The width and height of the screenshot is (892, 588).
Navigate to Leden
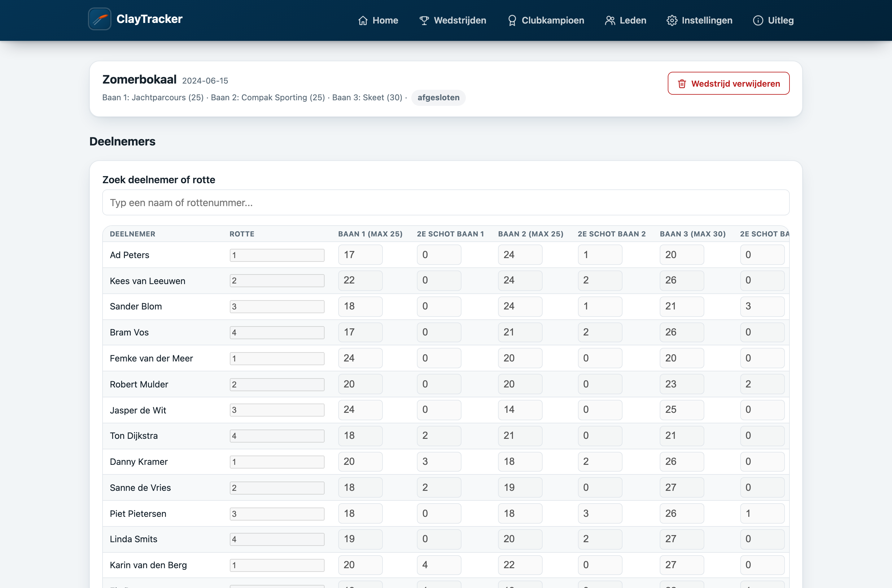pyautogui.click(x=626, y=21)
